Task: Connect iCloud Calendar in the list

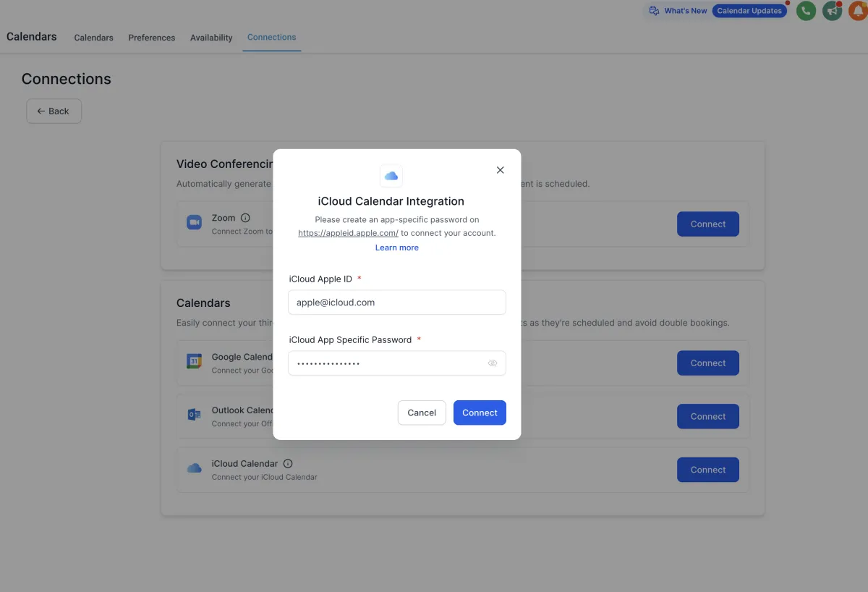Action: click(707, 470)
